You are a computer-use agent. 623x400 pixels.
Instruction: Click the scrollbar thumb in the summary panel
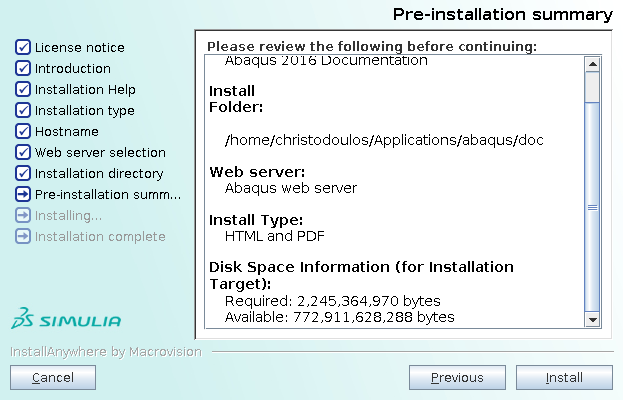coord(592,207)
